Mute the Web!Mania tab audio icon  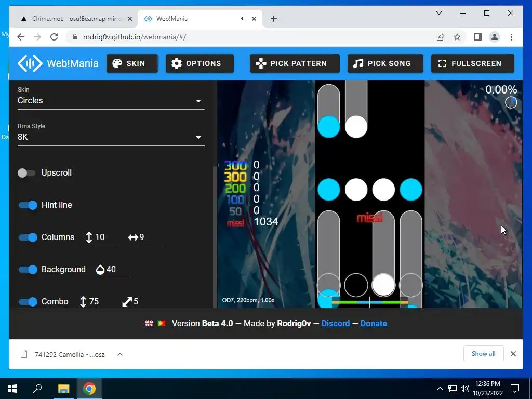[243, 19]
